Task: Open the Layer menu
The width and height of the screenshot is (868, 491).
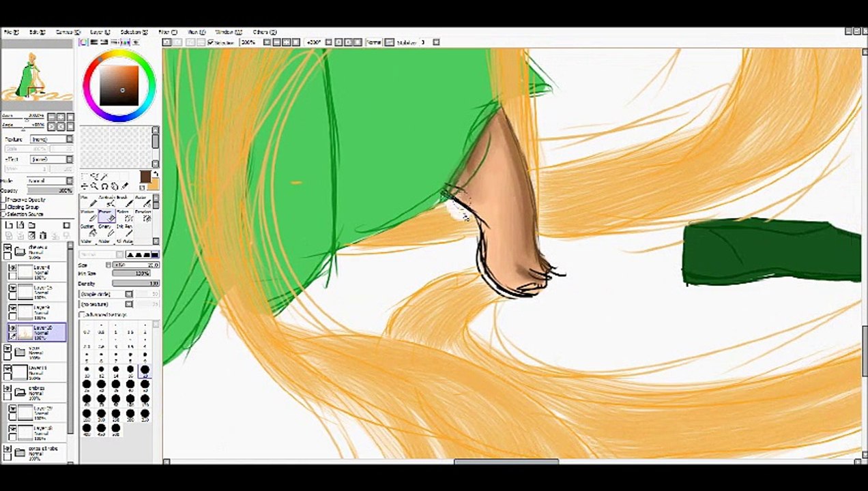Action: click(100, 32)
